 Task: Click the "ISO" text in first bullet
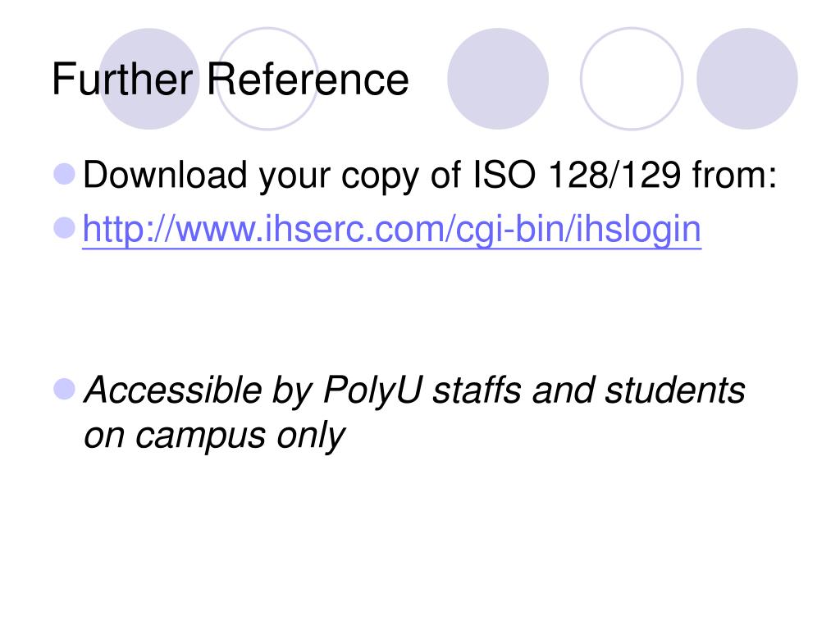[x=504, y=176]
